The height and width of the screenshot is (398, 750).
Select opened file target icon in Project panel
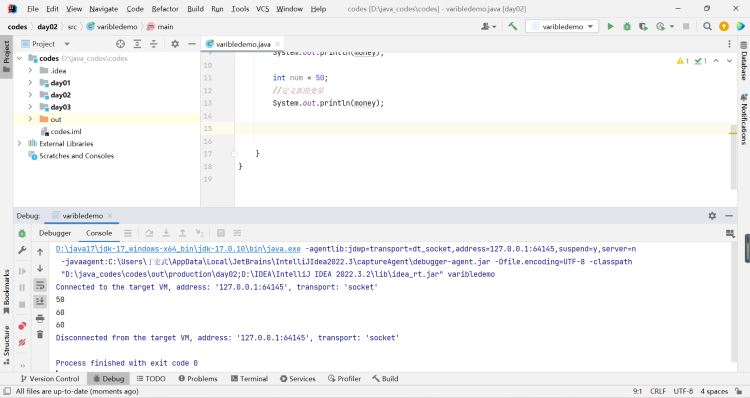pos(120,44)
